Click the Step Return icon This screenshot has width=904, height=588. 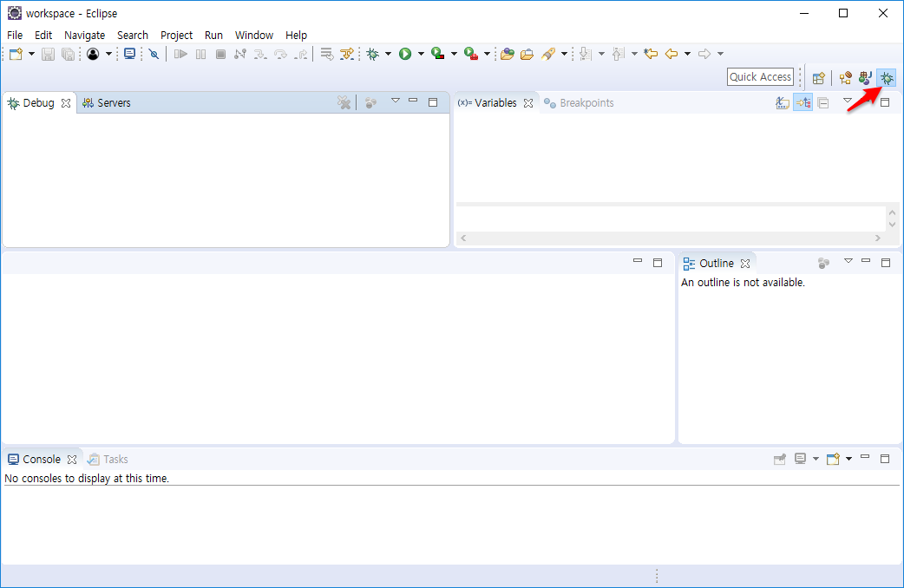click(x=300, y=54)
